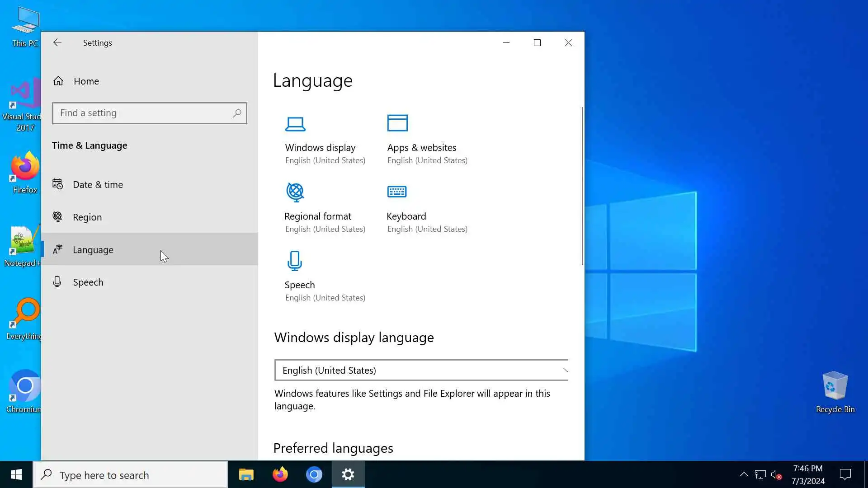The width and height of the screenshot is (868, 488).
Task: Click the muted volume tray icon
Action: [776, 474]
